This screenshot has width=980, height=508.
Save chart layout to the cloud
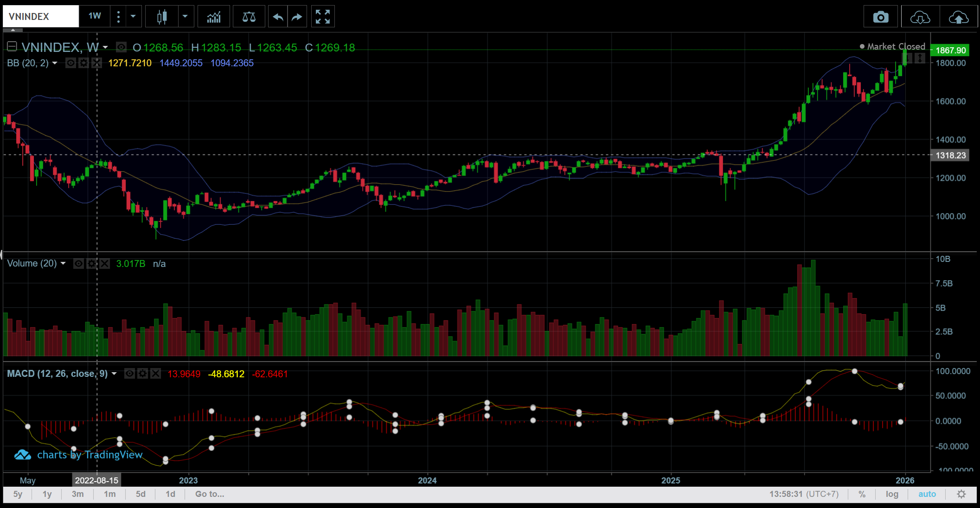[958, 18]
